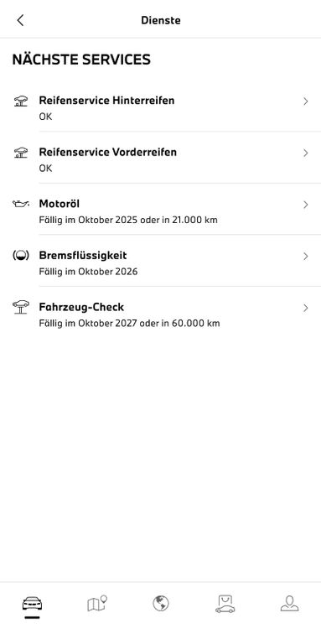Expand Reifenservice Vorderreifen chevron
This screenshot has width=321, height=644.
point(305,153)
